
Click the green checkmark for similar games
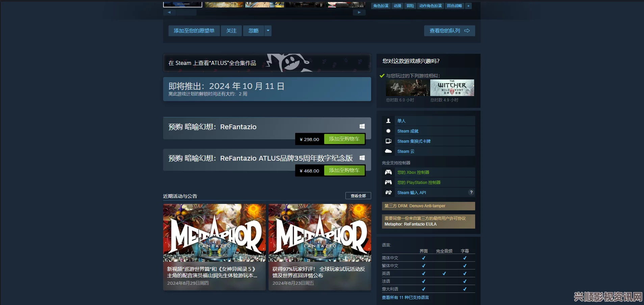tap(382, 76)
